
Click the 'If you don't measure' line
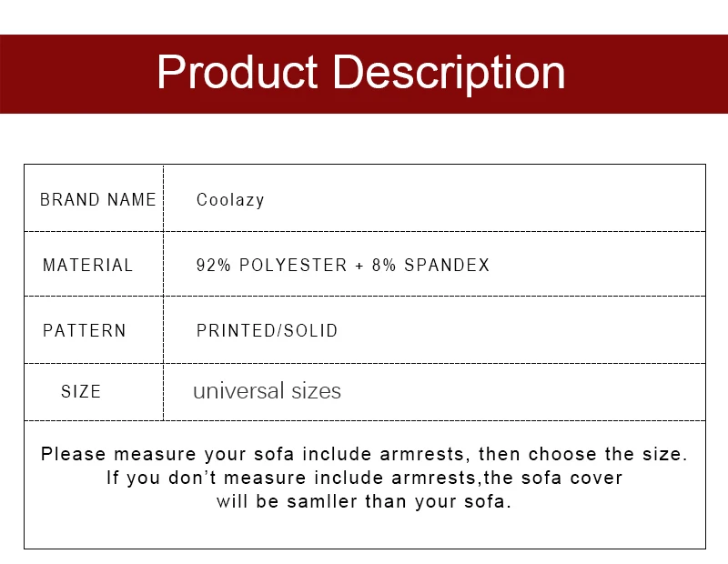point(364,478)
